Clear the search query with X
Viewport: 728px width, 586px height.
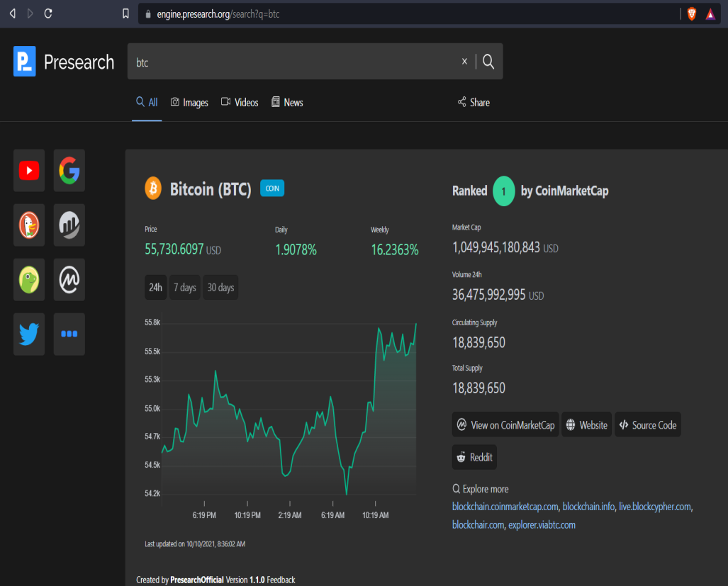pyautogui.click(x=464, y=61)
